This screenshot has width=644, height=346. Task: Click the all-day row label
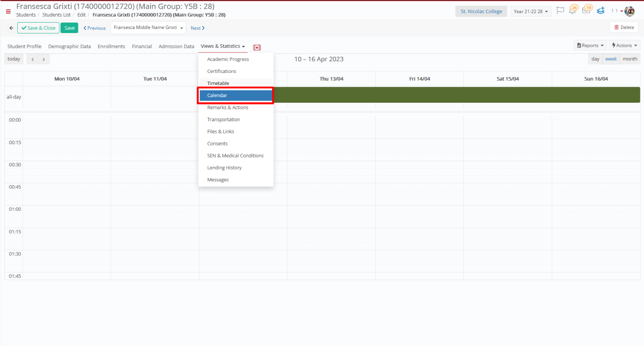tap(14, 97)
